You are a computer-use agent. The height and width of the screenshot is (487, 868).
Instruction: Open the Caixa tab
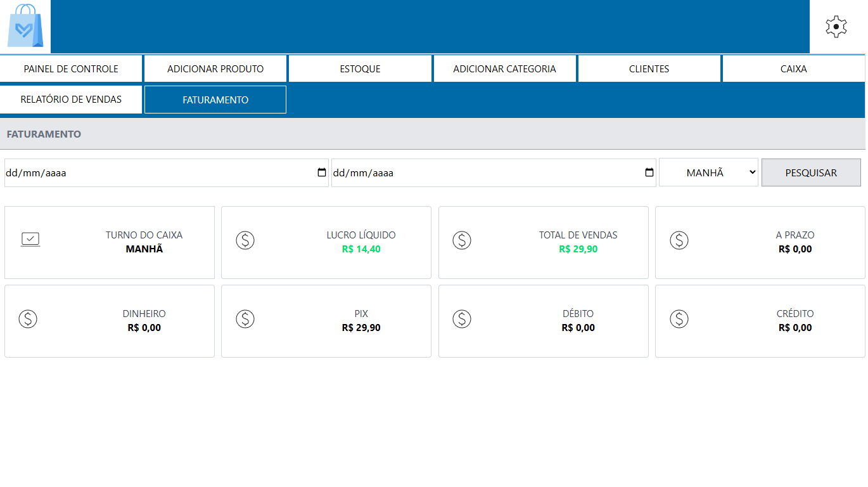pyautogui.click(x=793, y=69)
